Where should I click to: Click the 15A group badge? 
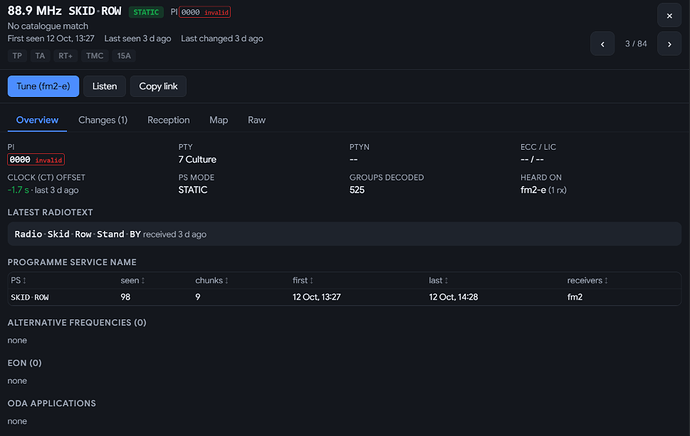[124, 56]
